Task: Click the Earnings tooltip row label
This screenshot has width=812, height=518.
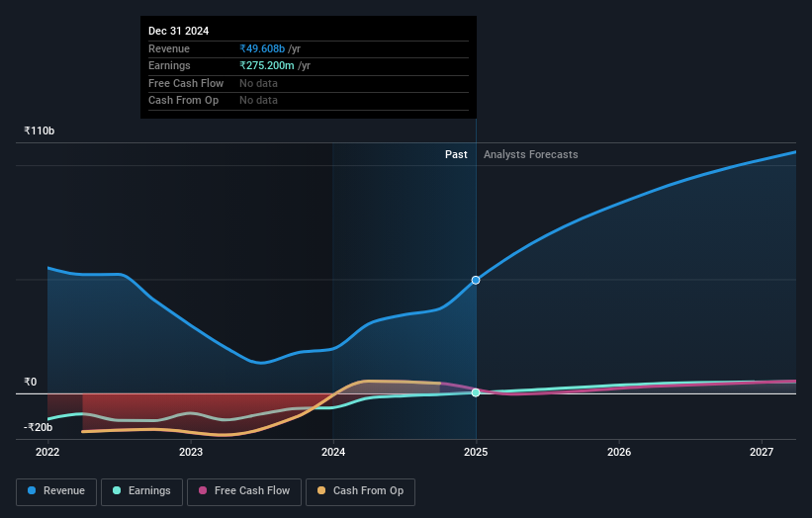Action: coord(169,65)
